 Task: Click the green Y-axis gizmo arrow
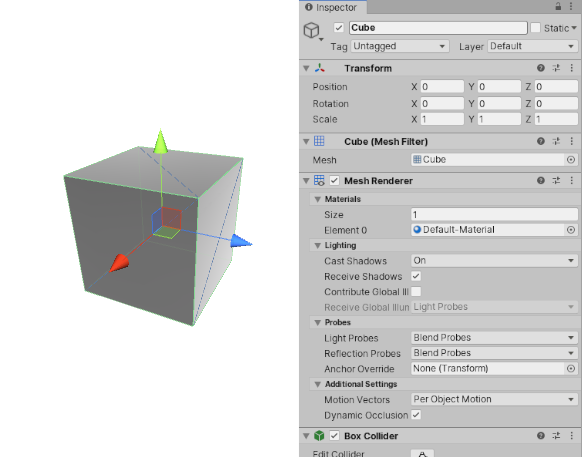pyautogui.click(x=160, y=141)
